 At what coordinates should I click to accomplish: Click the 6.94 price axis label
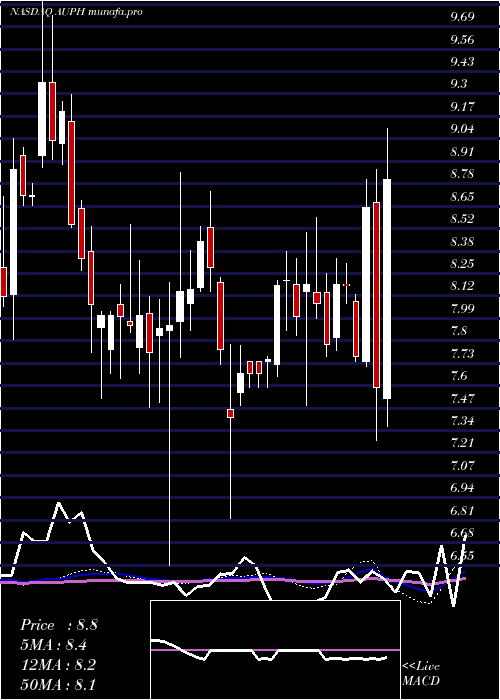pyautogui.click(x=462, y=488)
